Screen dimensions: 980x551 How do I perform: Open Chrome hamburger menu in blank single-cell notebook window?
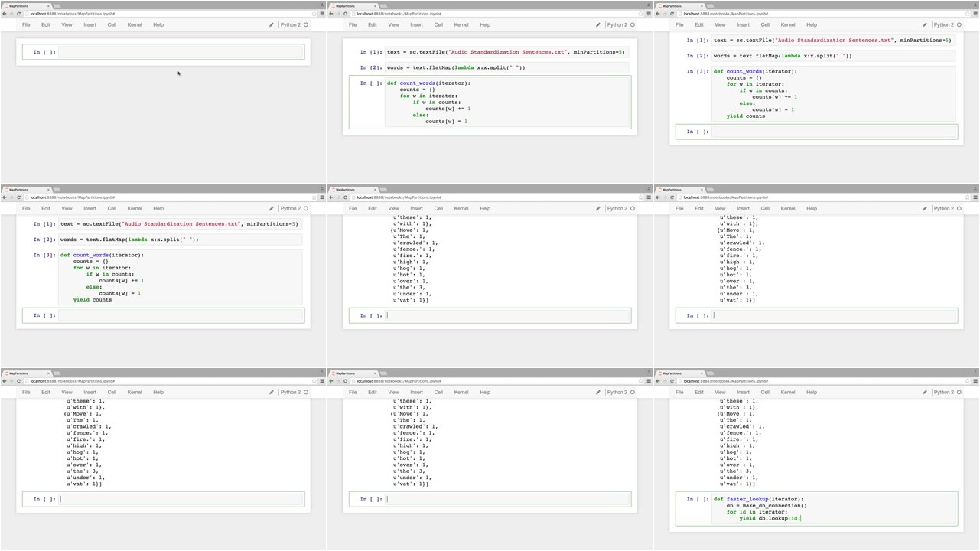point(322,14)
